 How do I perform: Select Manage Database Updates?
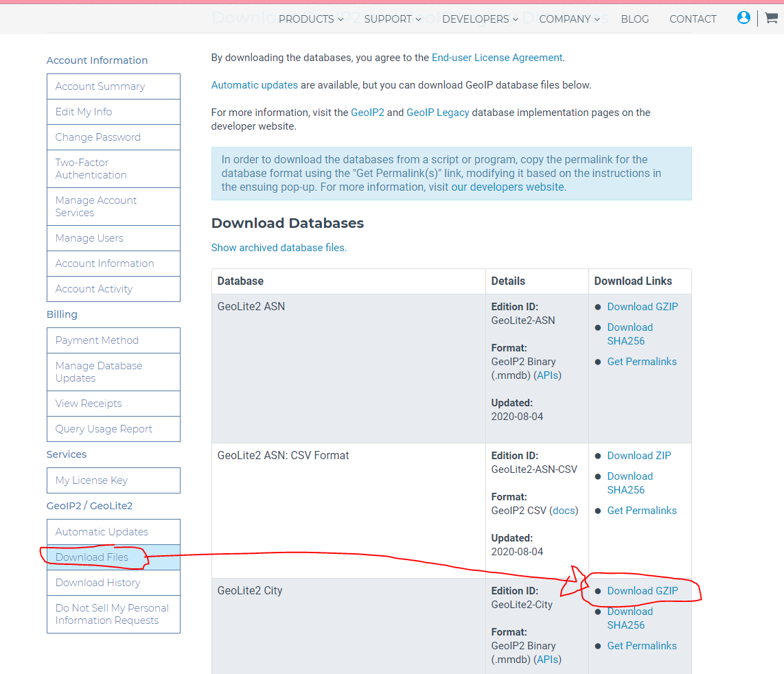point(113,372)
